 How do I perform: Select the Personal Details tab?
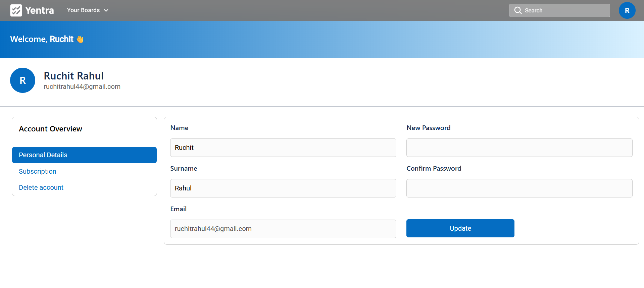coord(84,155)
